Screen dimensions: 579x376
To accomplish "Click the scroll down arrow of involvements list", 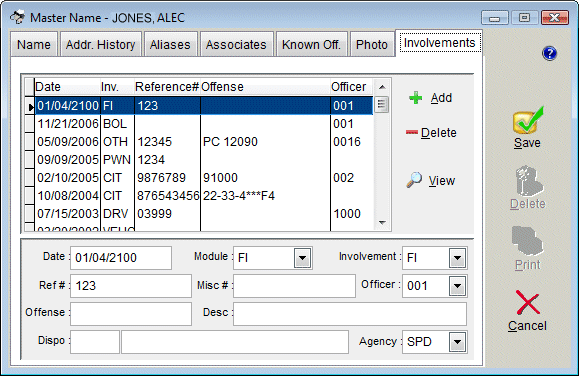I will click(x=382, y=222).
